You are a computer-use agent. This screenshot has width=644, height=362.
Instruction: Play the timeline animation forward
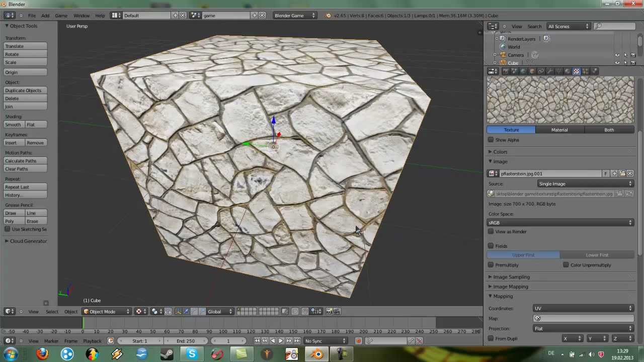coord(281,341)
